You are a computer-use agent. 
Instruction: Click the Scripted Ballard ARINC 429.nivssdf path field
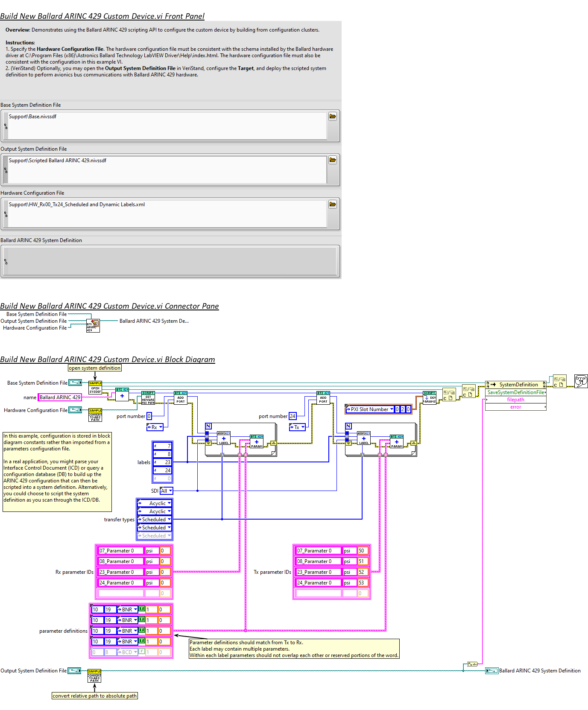click(167, 170)
